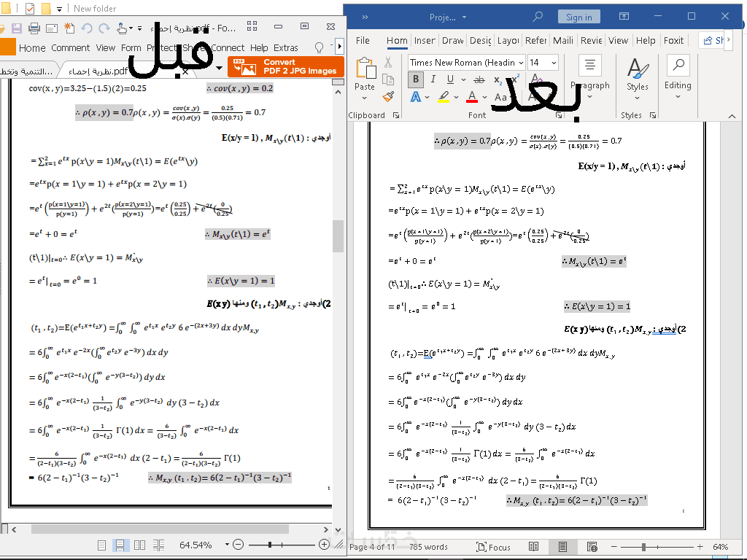Open Foxit Help tab
The height and width of the screenshot is (560, 747).
259,48
